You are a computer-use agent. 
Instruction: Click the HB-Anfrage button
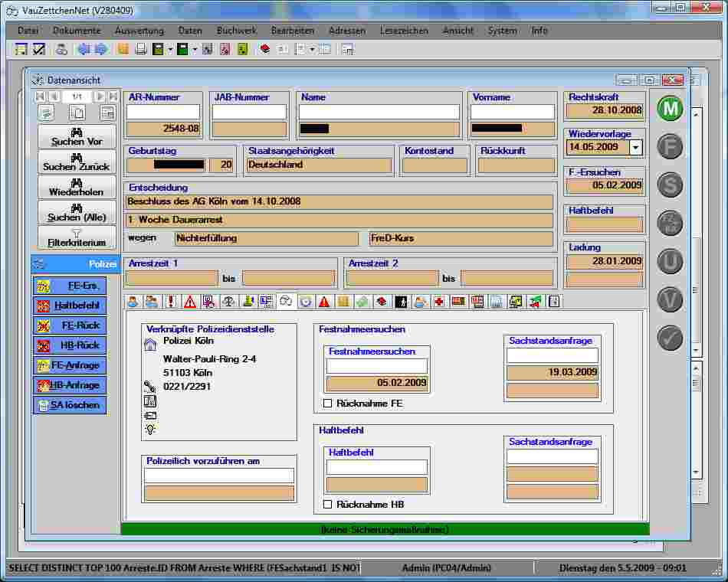[70, 385]
